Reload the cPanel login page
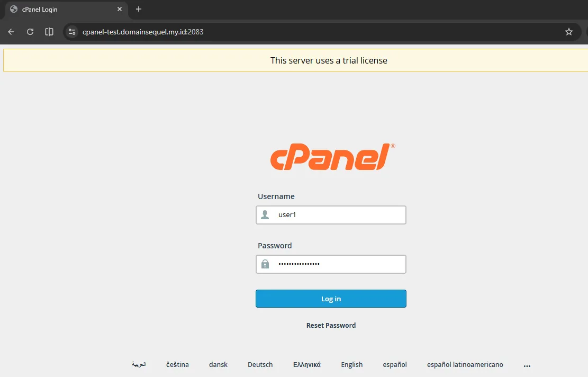This screenshot has height=377, width=588. [x=30, y=32]
